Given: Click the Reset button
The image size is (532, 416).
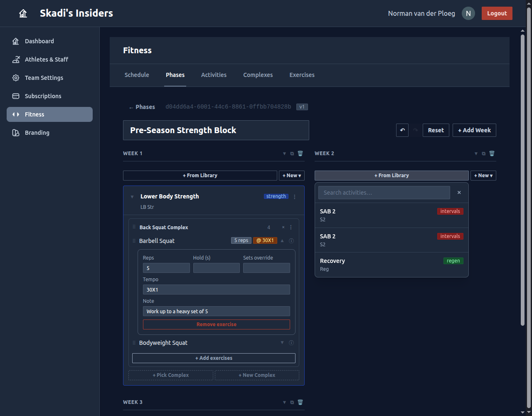Looking at the screenshot, I should click(436, 130).
